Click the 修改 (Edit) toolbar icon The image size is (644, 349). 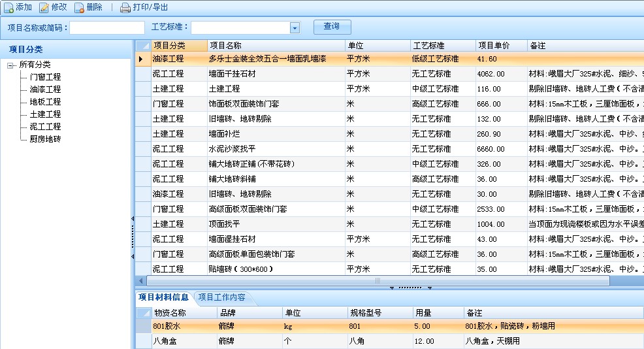pyautogui.click(x=44, y=7)
